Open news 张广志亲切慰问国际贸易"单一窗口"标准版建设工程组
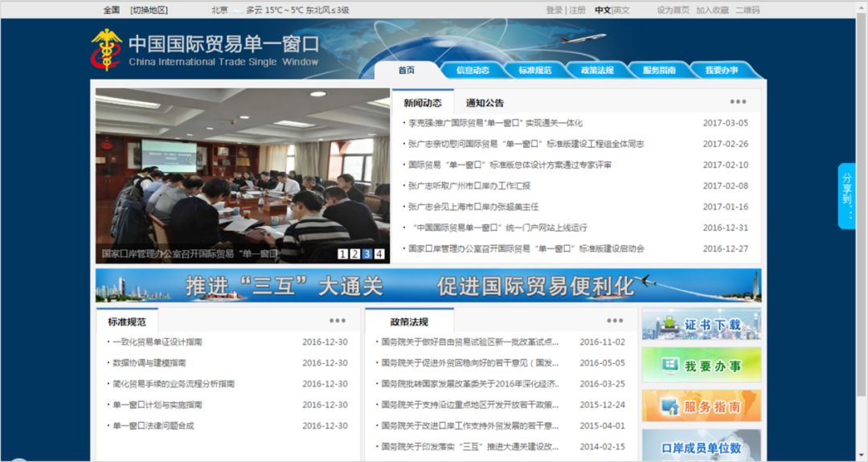Image resolution: width=868 pixels, height=462 pixels. [526, 144]
